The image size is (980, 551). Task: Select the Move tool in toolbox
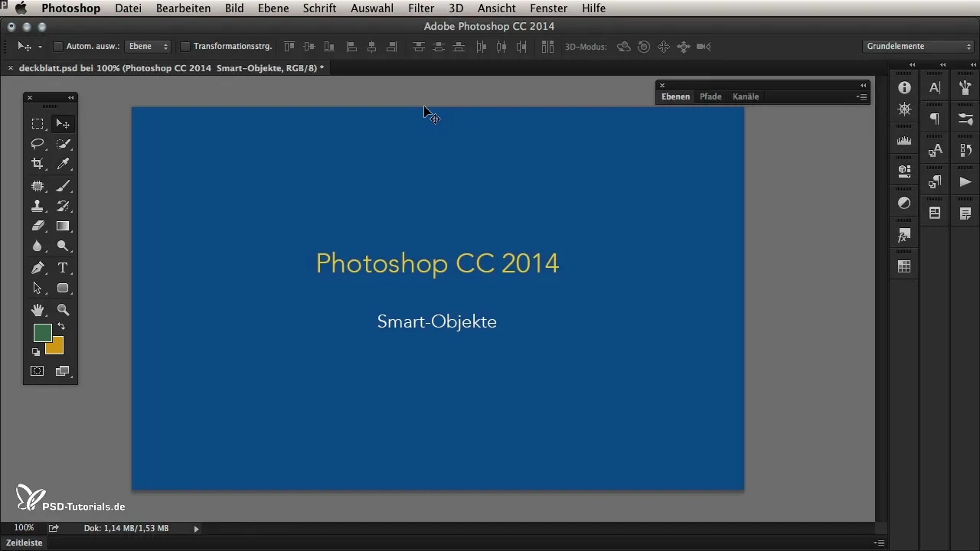pyautogui.click(x=63, y=124)
